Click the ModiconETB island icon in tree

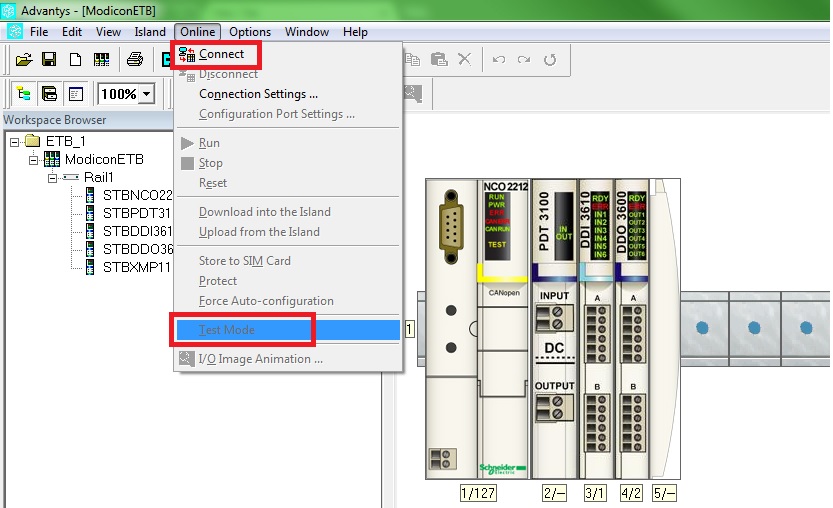pyautogui.click(x=52, y=159)
